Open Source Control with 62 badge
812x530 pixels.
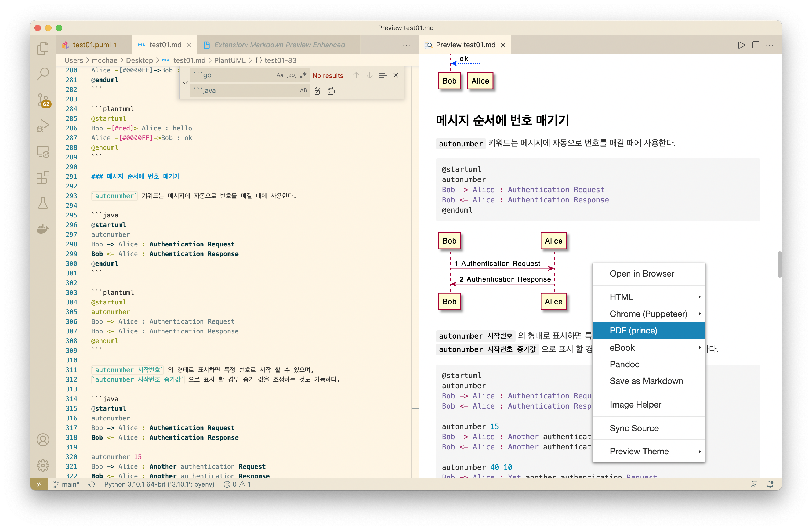coord(43,100)
